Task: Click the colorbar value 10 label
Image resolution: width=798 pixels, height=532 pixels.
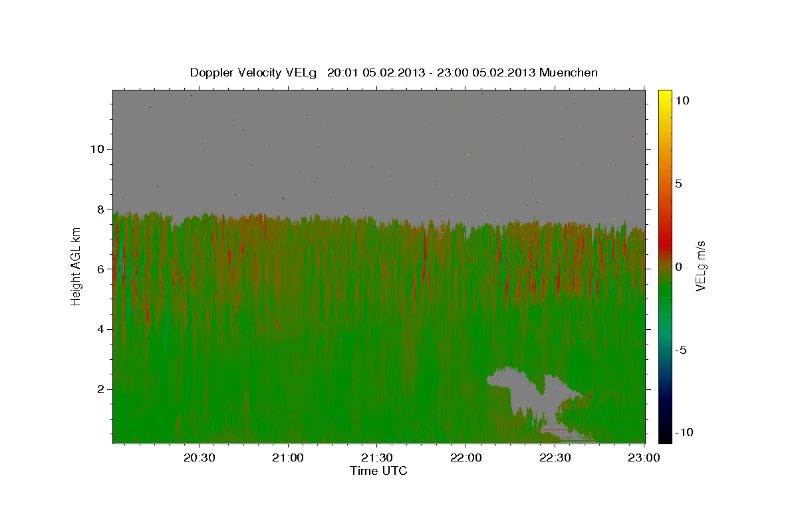Action: coord(682,100)
